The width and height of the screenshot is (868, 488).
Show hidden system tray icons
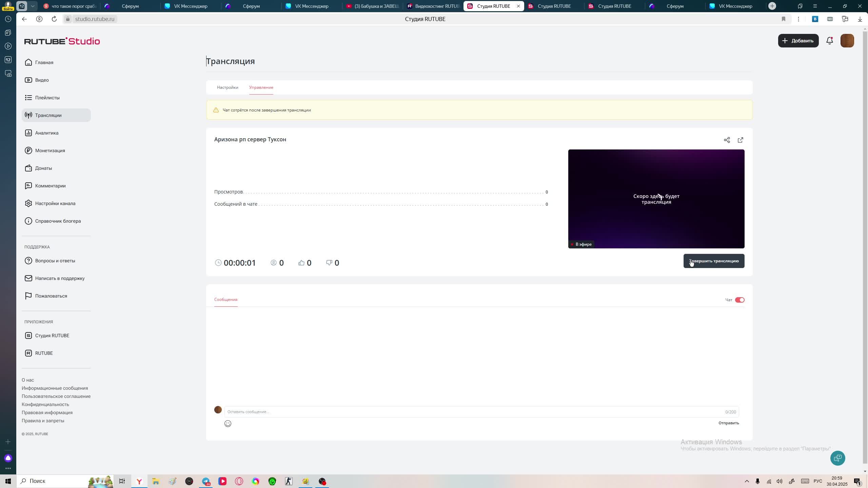pyautogui.click(x=747, y=481)
